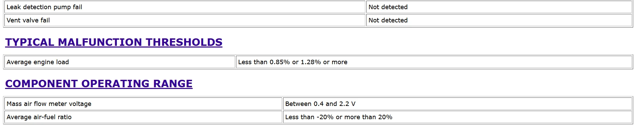The image size is (644, 128).
Task: Click the word MALFUNCTION in the heading
Action: 100,42
